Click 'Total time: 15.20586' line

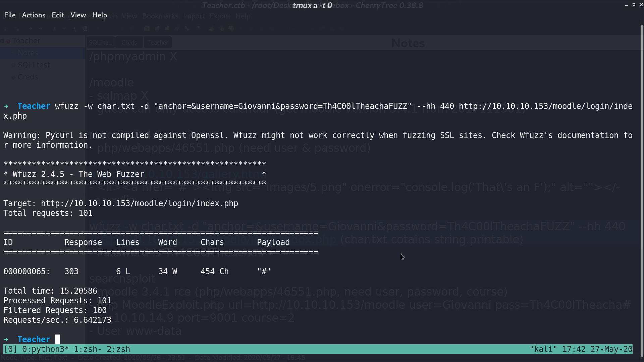[50, 291]
